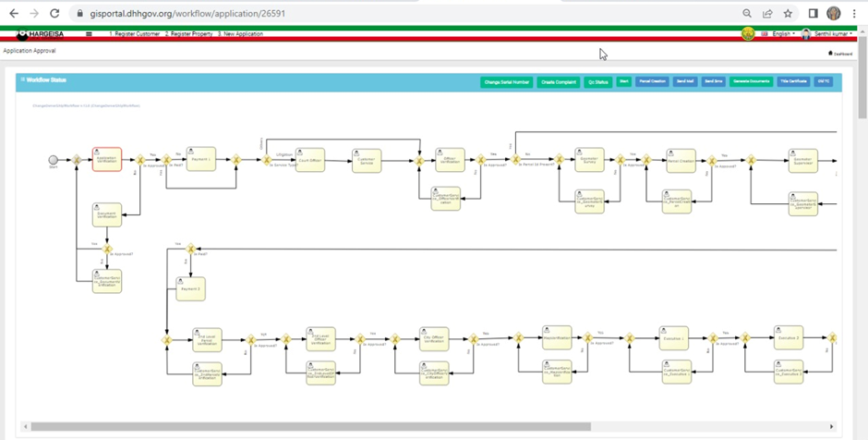868x440 pixels.
Task: Click the Parcel Creation toolbar button
Action: pyautogui.click(x=652, y=81)
